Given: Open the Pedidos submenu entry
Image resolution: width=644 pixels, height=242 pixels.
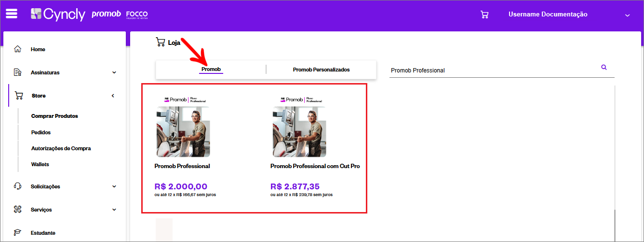Looking at the screenshot, I should point(41,132).
